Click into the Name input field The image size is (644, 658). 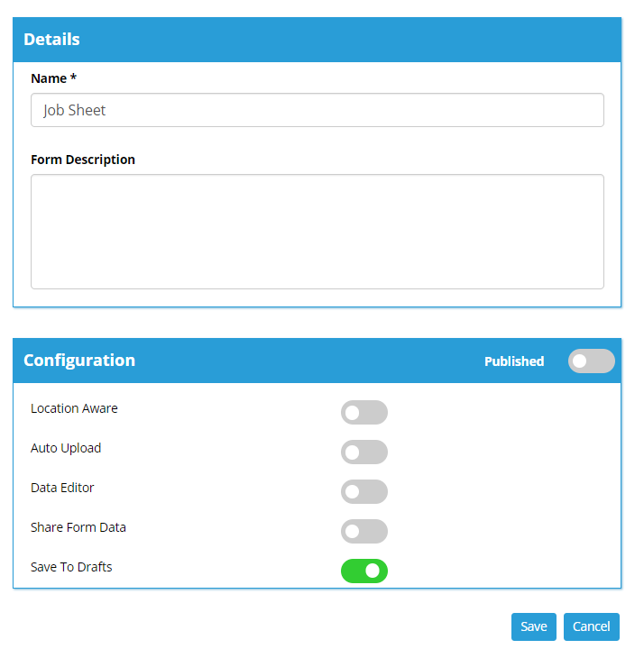[x=317, y=110]
